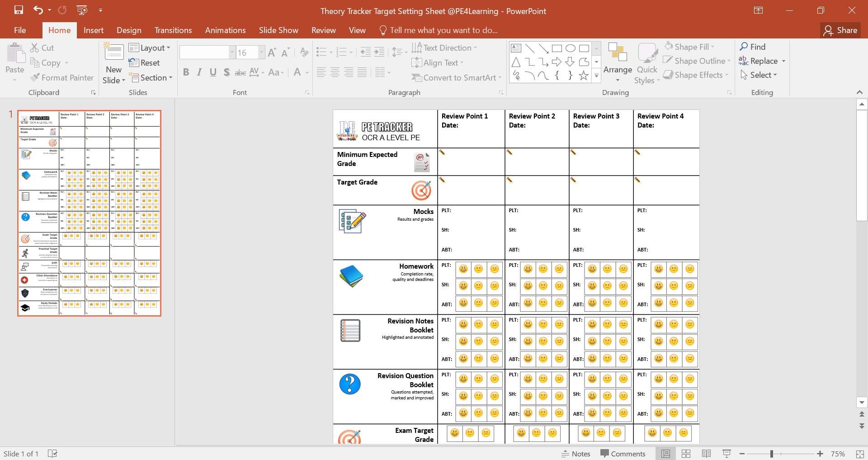Toggle underline formatting

pos(213,71)
